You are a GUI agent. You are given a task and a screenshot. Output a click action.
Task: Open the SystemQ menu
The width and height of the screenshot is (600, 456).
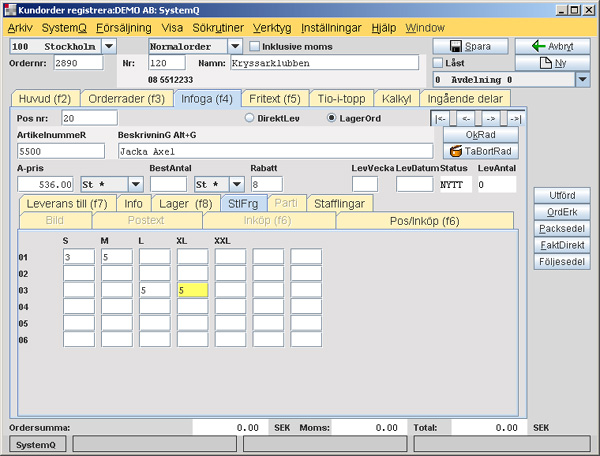click(x=64, y=28)
